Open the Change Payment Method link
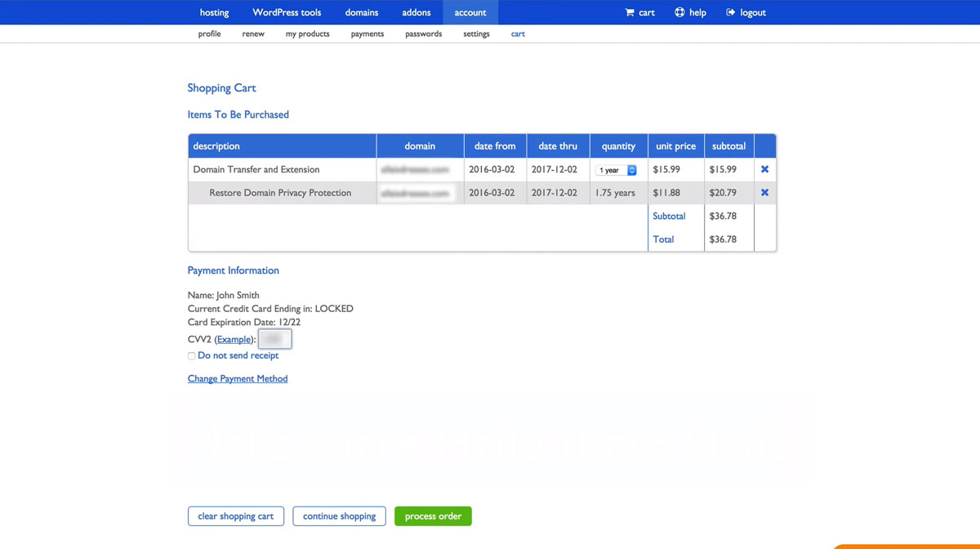 pyautogui.click(x=238, y=379)
